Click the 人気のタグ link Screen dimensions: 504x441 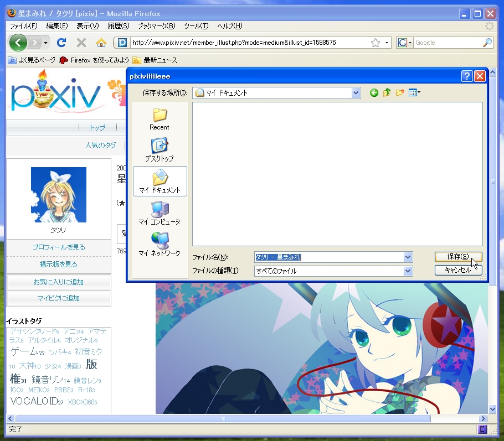(x=100, y=145)
